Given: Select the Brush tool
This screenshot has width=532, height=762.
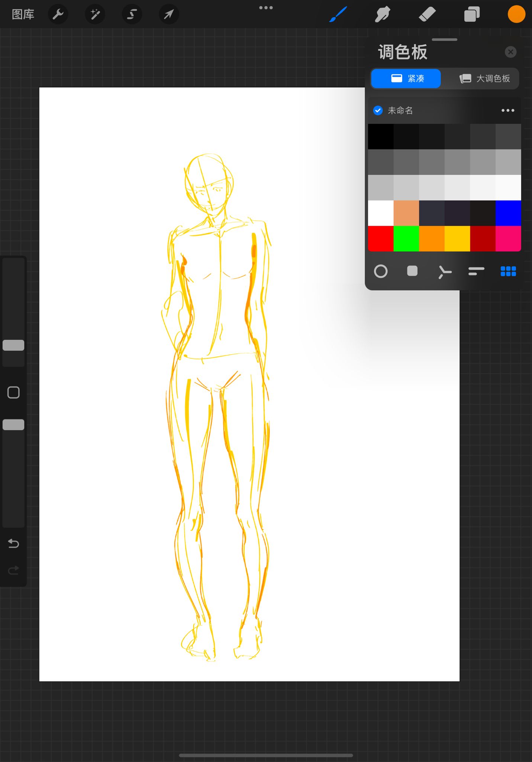Looking at the screenshot, I should (338, 15).
